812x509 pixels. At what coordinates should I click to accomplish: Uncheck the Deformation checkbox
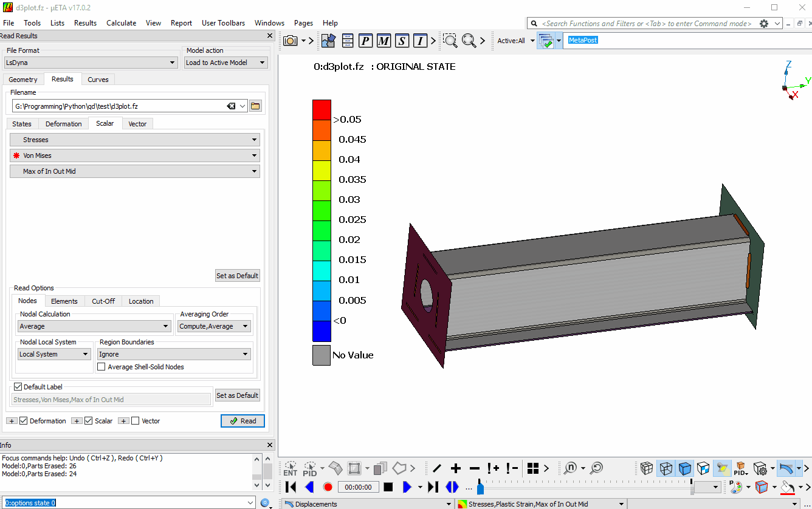click(24, 421)
